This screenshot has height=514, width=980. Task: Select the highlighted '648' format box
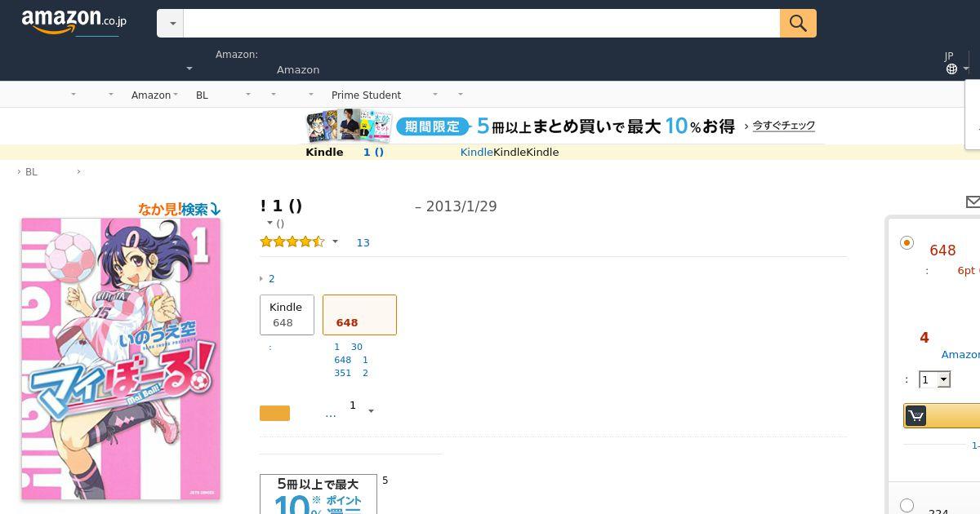click(359, 315)
